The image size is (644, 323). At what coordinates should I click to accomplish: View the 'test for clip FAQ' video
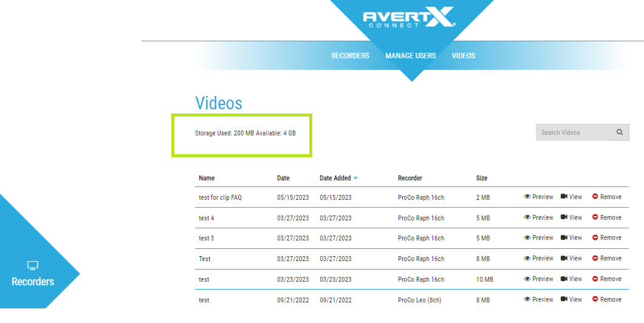[571, 197]
